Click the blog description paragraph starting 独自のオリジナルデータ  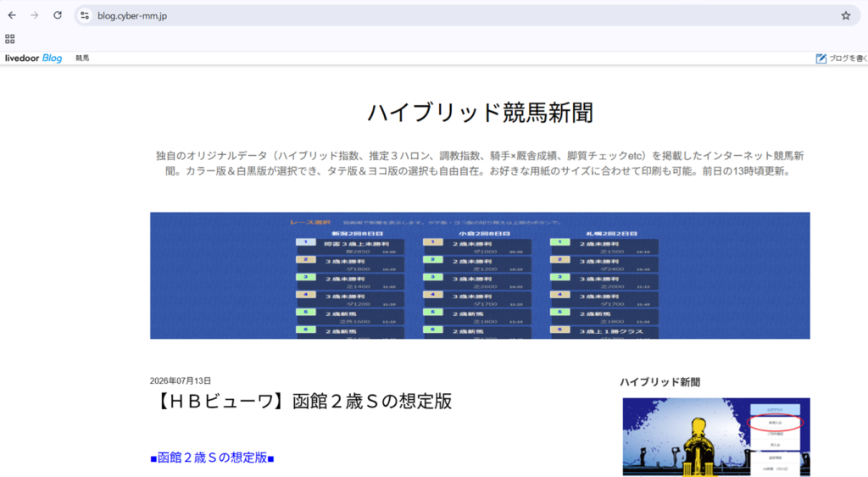[480, 164]
